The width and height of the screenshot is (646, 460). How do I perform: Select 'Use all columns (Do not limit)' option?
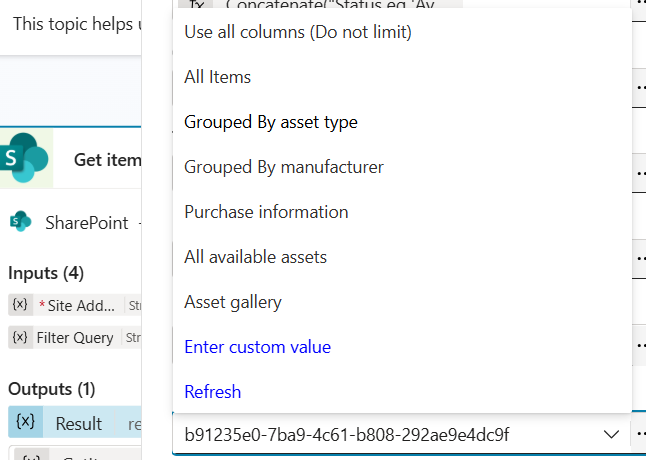(298, 32)
